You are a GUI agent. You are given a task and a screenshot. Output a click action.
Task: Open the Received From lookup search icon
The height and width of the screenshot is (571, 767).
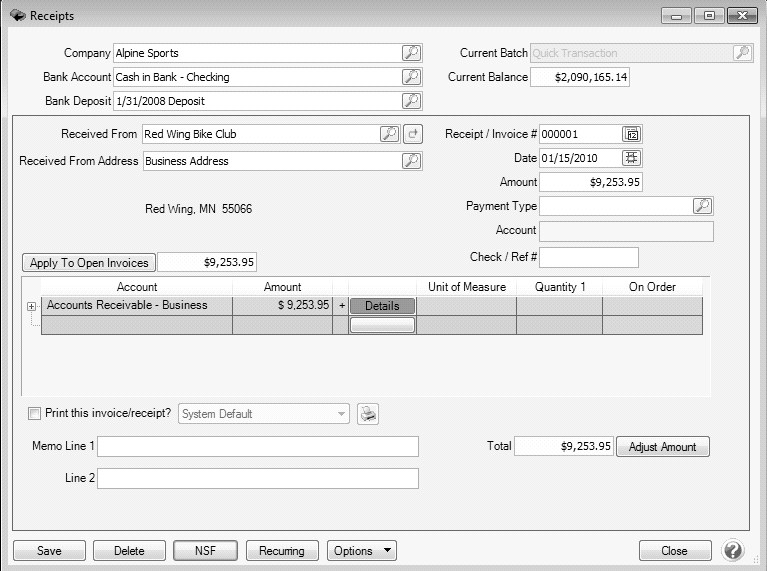pos(389,134)
